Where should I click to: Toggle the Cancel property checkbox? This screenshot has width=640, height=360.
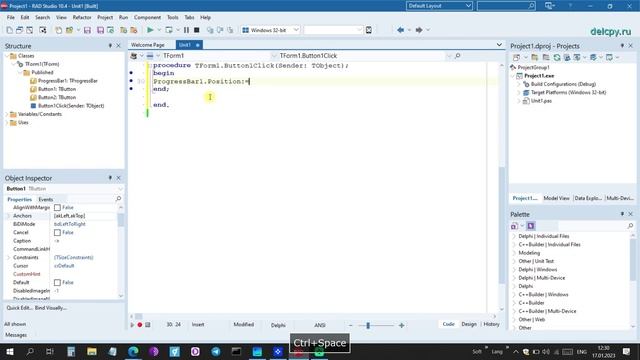[x=58, y=232]
